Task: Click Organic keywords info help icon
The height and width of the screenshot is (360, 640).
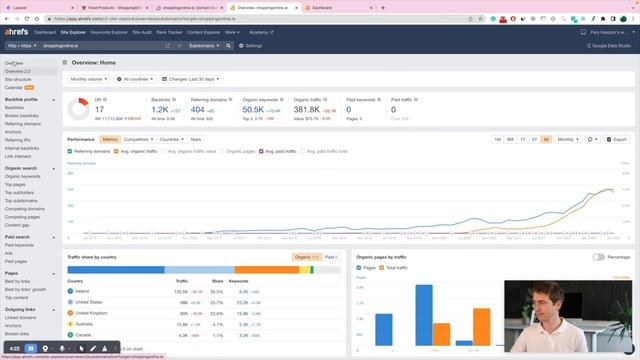Action: click(282, 100)
